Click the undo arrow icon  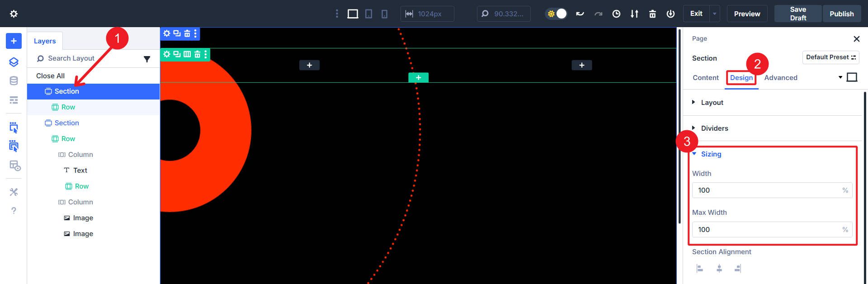pos(580,14)
